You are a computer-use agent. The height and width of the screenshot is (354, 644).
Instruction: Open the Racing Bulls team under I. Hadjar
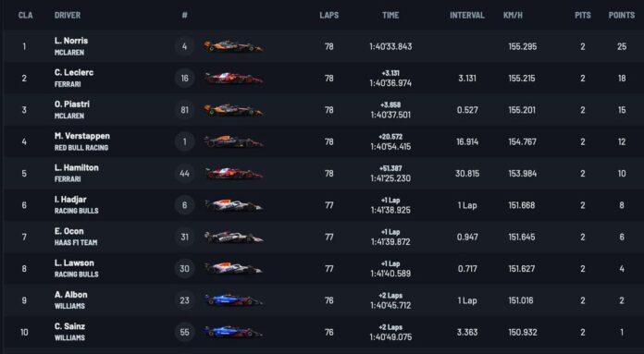pos(77,211)
